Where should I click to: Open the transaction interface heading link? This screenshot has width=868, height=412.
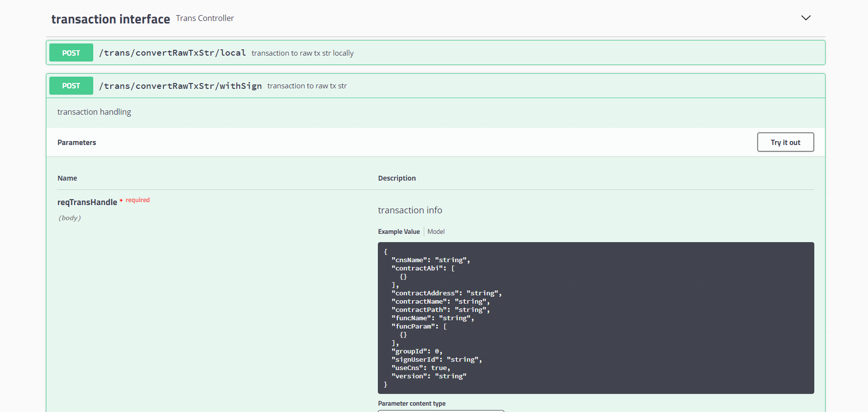click(111, 19)
